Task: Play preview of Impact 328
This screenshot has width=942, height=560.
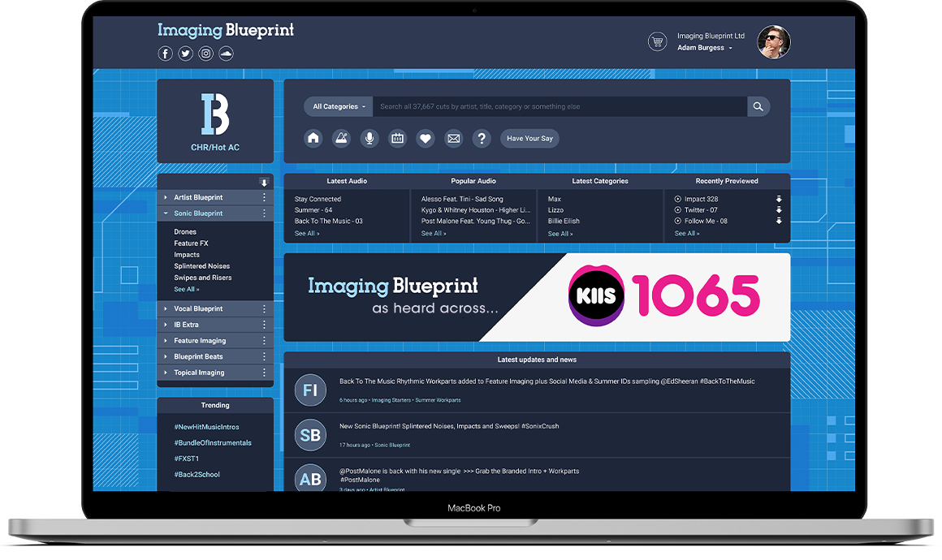Action: [x=677, y=200]
